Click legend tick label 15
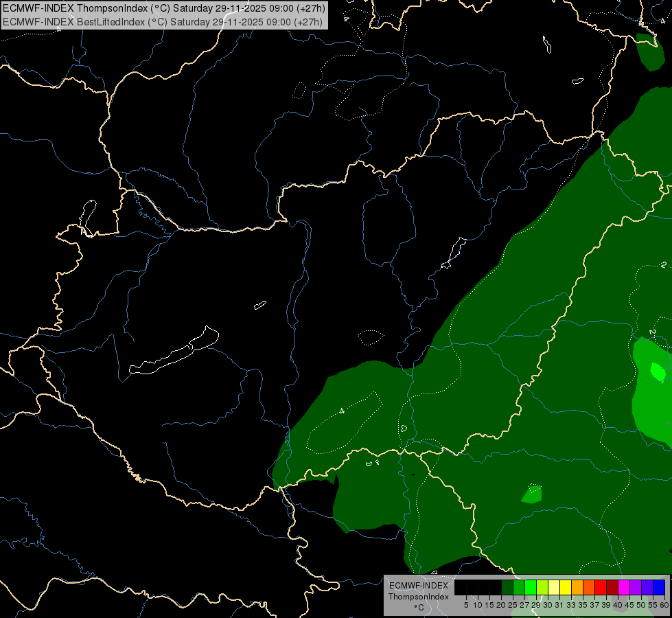The width and height of the screenshot is (672, 618). pyautogui.click(x=490, y=605)
